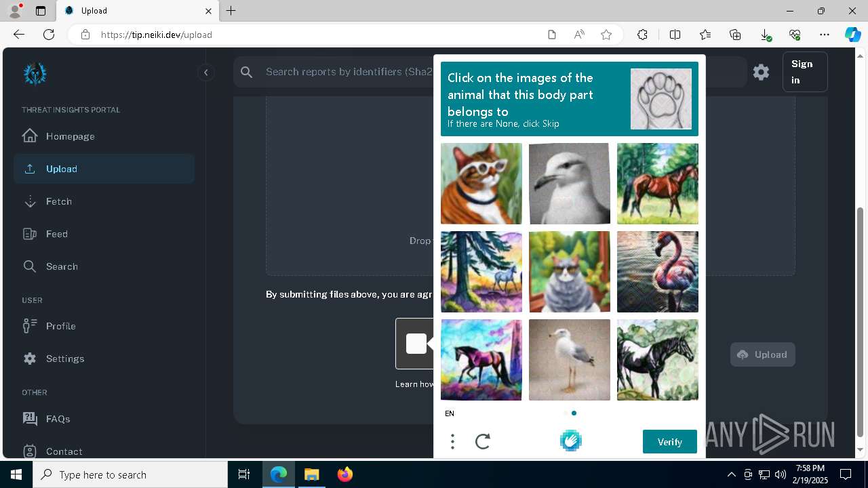
Task: Refresh the captcha challenge
Action: pyautogui.click(x=483, y=442)
